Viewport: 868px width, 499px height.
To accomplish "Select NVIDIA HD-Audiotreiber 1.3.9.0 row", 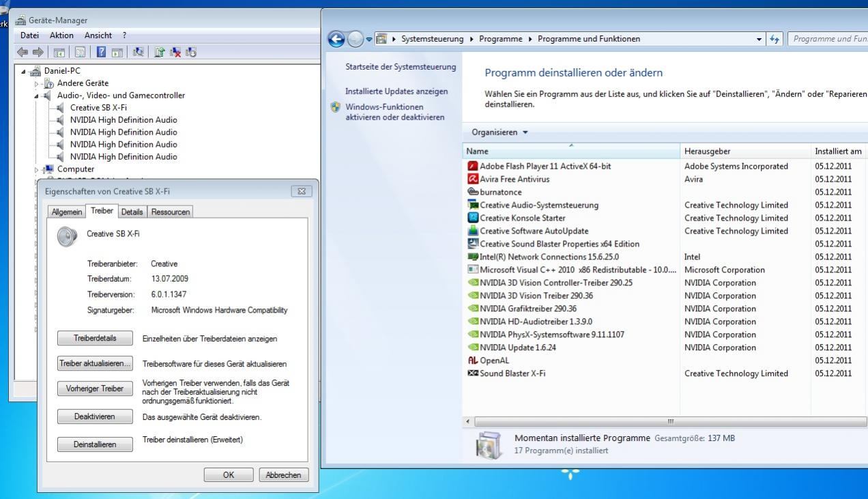I will click(x=665, y=322).
